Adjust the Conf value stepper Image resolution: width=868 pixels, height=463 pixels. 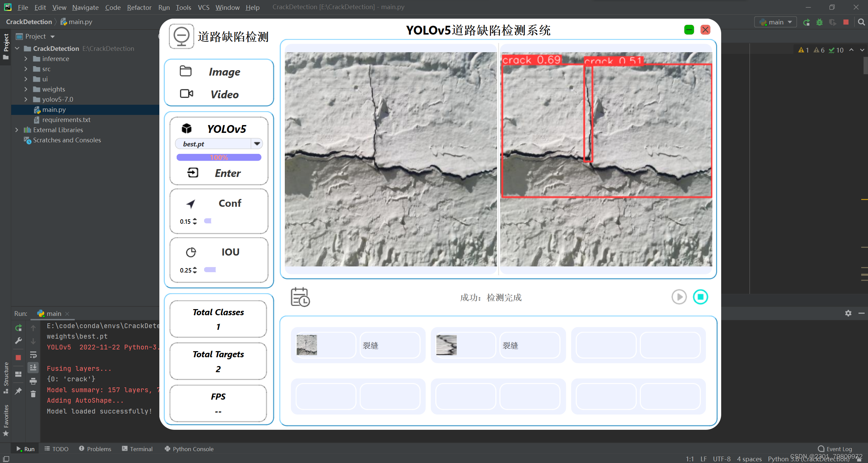click(x=195, y=221)
